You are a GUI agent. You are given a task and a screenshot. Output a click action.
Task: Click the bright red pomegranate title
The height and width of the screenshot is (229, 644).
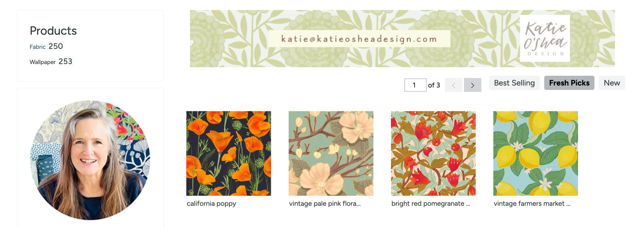click(x=431, y=204)
